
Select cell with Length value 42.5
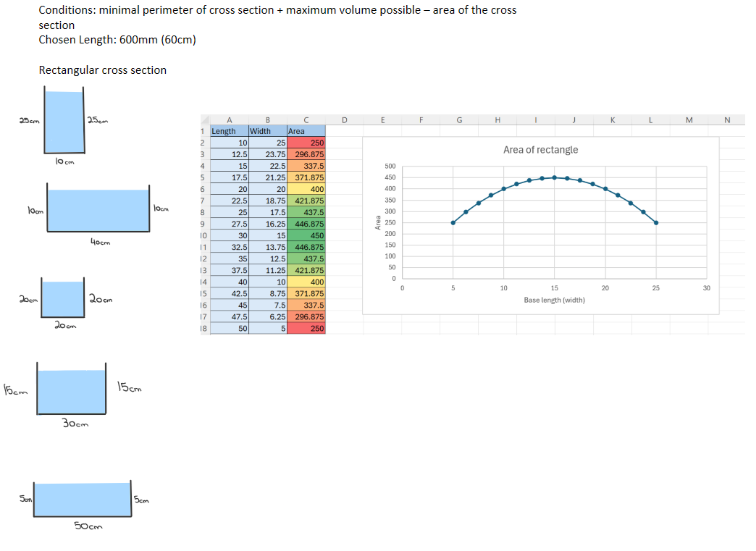(x=230, y=293)
